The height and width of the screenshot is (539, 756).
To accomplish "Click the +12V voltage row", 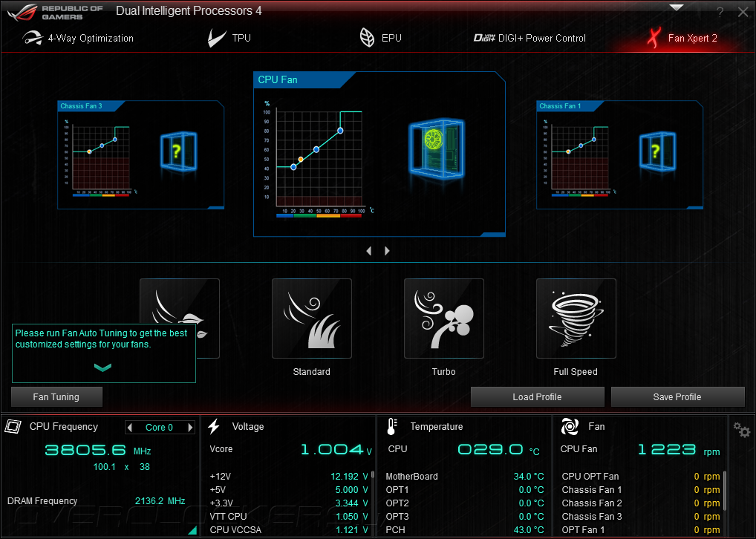I will pos(289,477).
